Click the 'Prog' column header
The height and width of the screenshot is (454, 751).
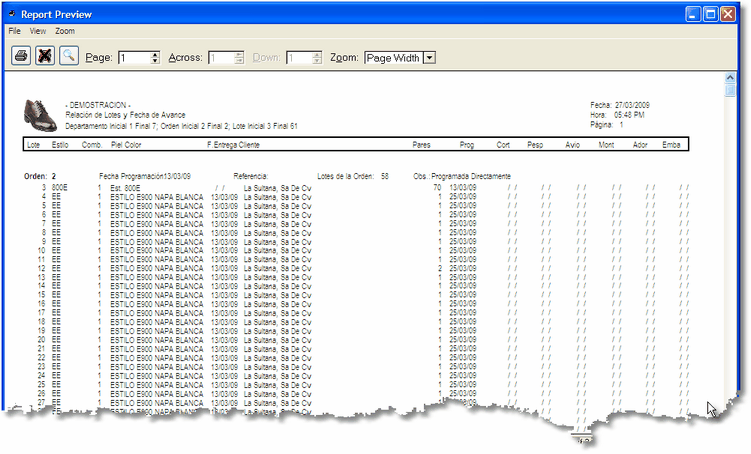click(x=467, y=145)
